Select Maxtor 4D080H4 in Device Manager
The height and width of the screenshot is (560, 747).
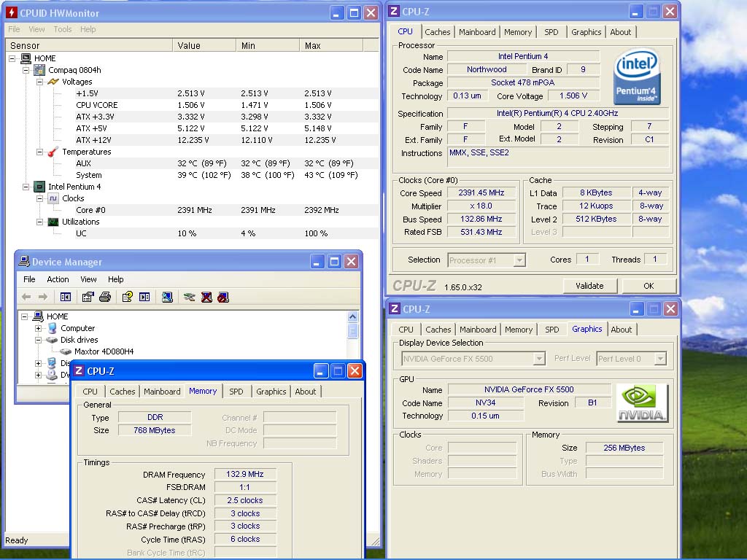[104, 351]
